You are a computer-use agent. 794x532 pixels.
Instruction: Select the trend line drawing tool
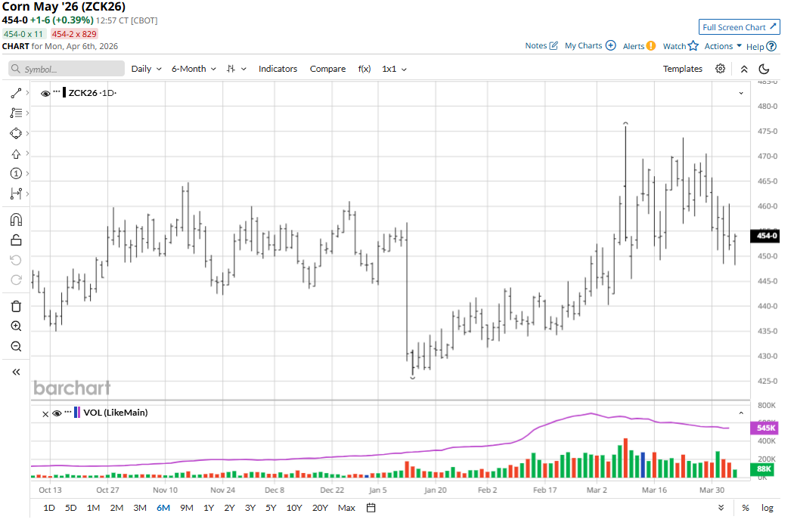point(16,93)
